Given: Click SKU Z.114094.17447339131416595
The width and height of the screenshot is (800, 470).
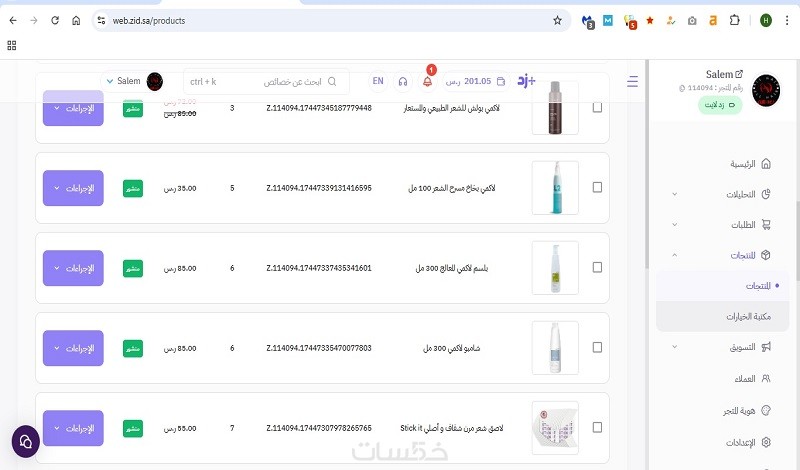Looking at the screenshot, I should [x=319, y=188].
